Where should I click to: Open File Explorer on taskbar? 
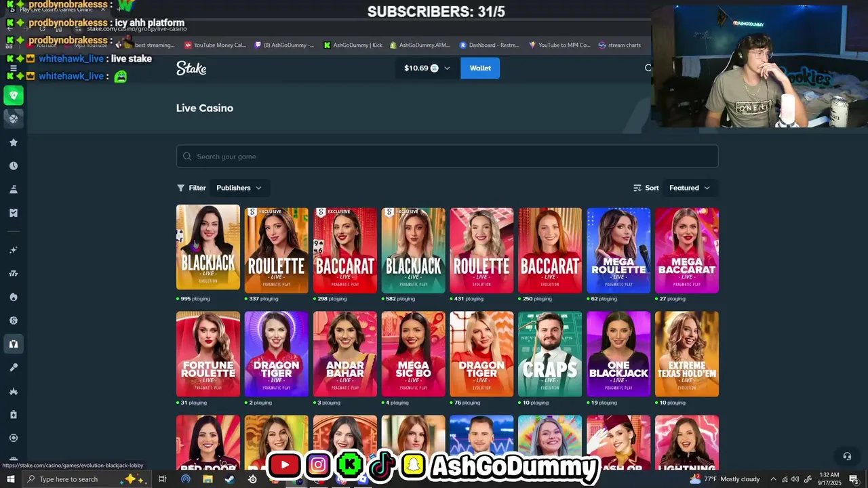(208, 479)
